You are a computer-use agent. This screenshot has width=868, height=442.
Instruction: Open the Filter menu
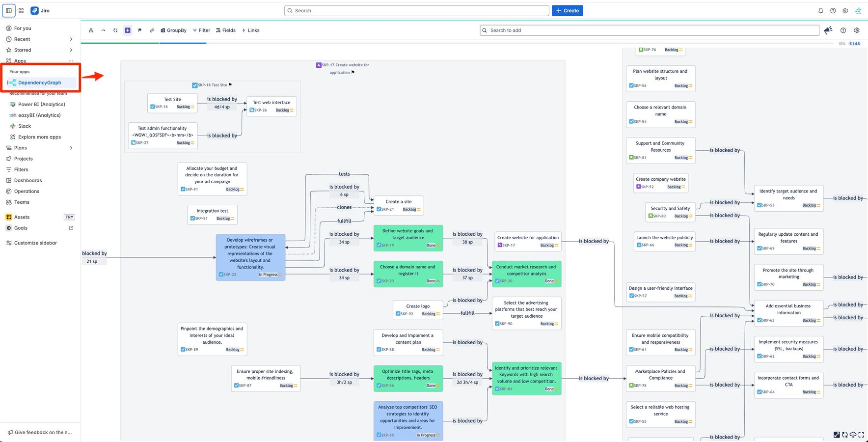[x=201, y=30]
